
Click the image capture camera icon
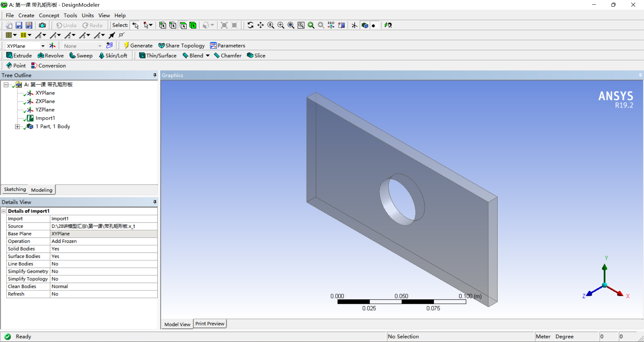coord(42,25)
